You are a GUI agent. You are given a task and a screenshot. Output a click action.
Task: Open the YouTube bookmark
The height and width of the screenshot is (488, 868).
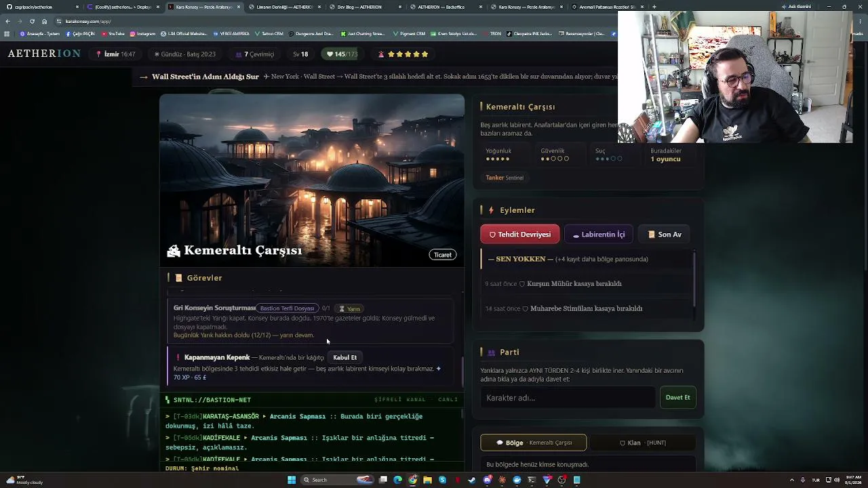(x=113, y=33)
